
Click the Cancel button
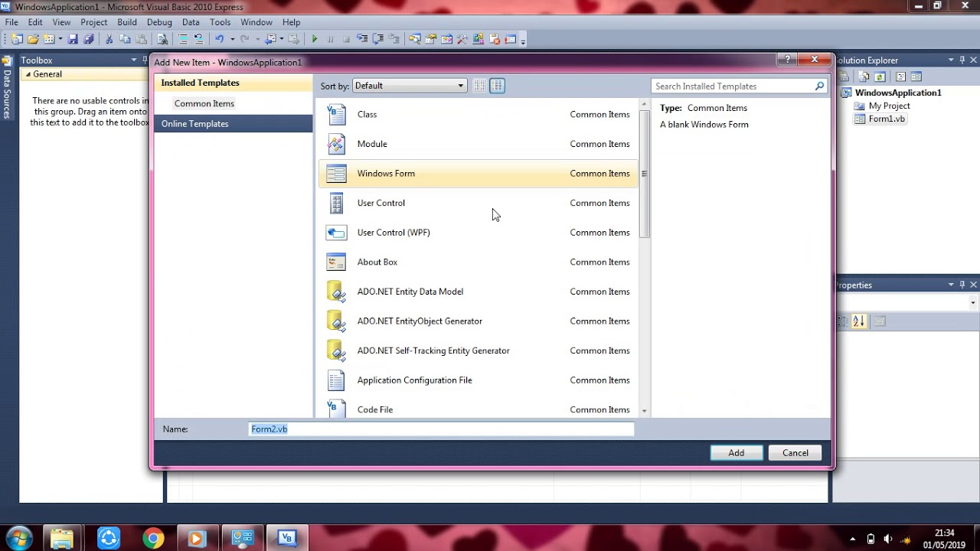click(x=795, y=453)
